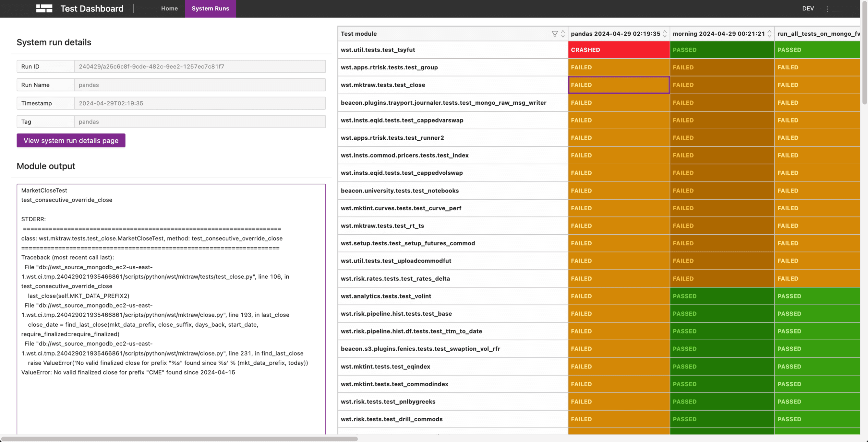The height and width of the screenshot is (442, 868).
Task: Click the Timestamp field value
Action: click(x=199, y=103)
